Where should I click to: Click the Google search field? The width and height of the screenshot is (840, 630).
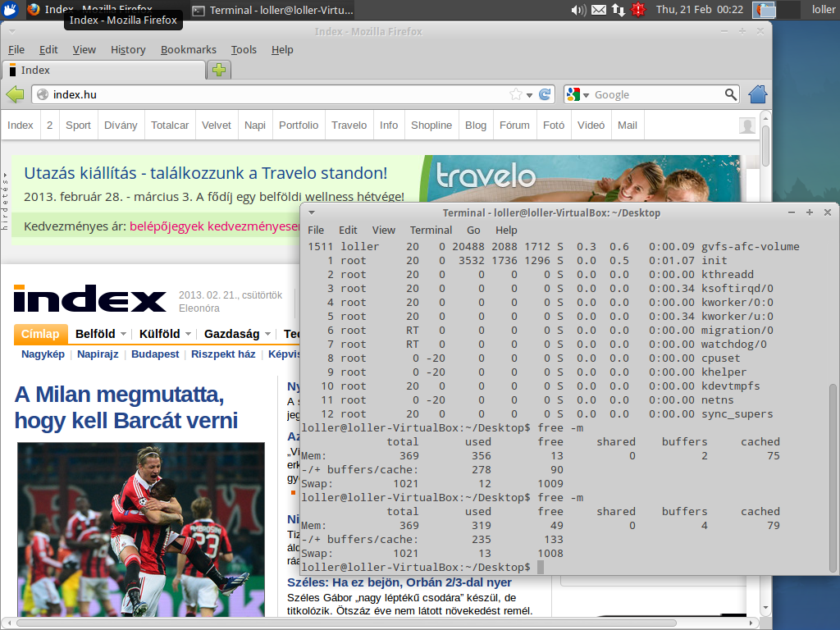(658, 95)
